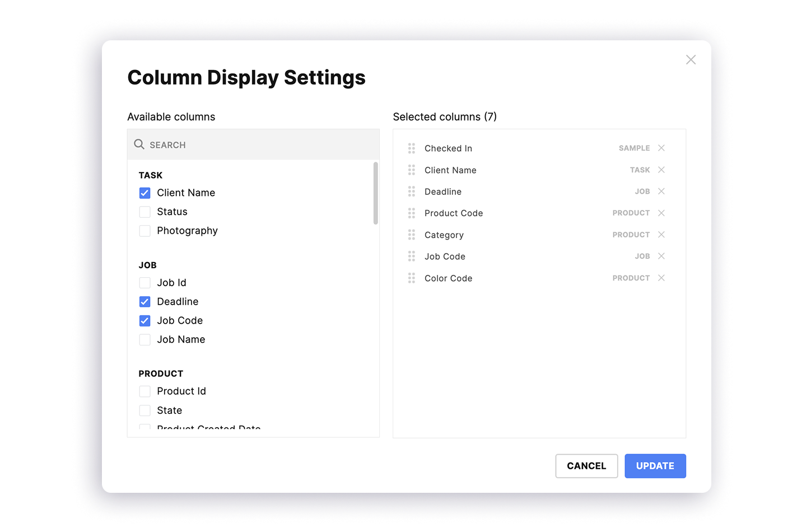Remove Color Code from selected columns
This screenshot has width=811, height=532.
(661, 278)
